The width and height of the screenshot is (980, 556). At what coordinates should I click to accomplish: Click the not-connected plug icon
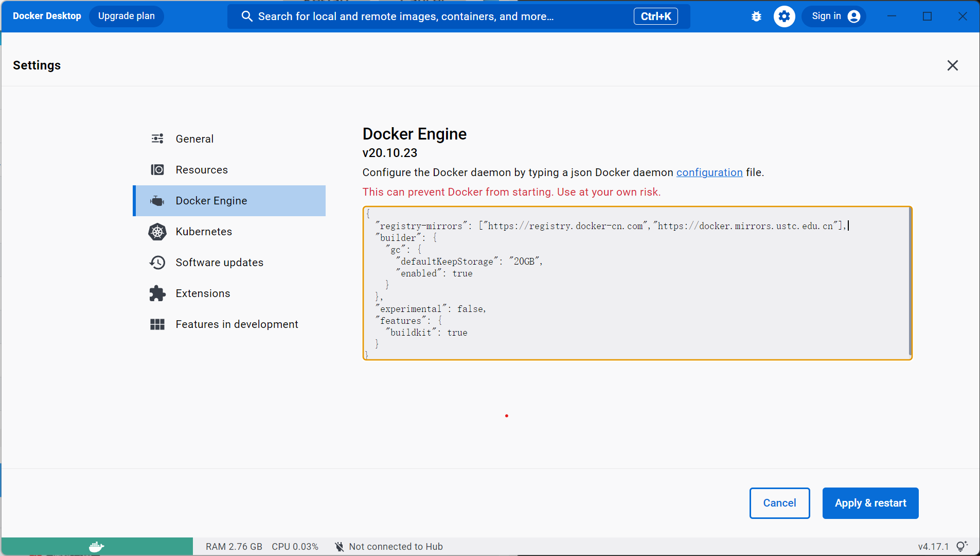tap(340, 547)
